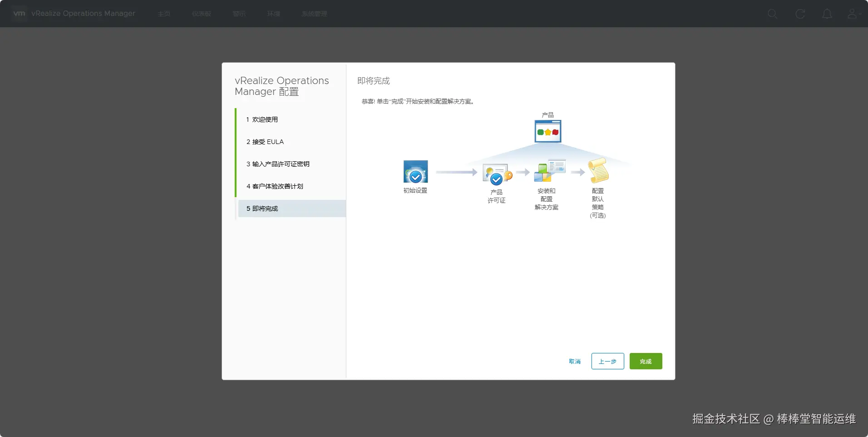Click the 配置默认策略 scroll icon
Viewport: 868px width, 437px height.
click(598, 170)
